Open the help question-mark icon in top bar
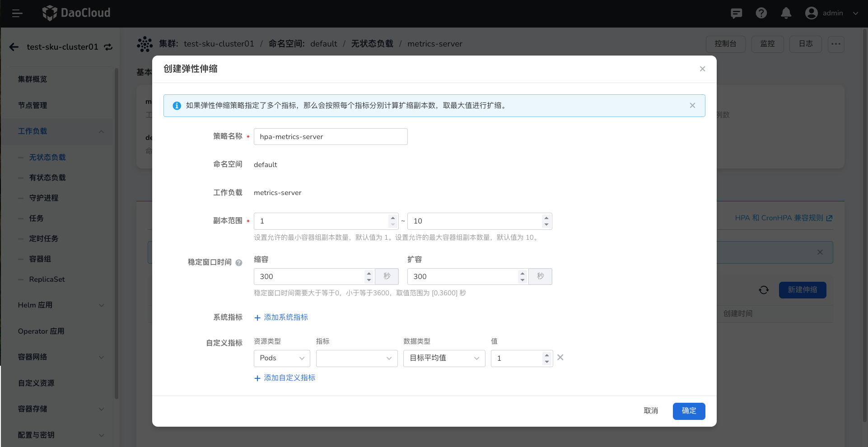 (761, 13)
